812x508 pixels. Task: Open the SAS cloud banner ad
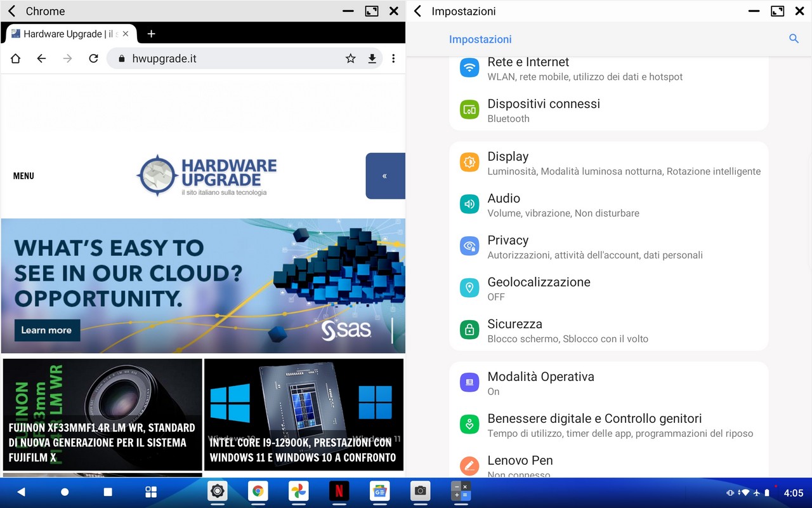tap(203, 286)
